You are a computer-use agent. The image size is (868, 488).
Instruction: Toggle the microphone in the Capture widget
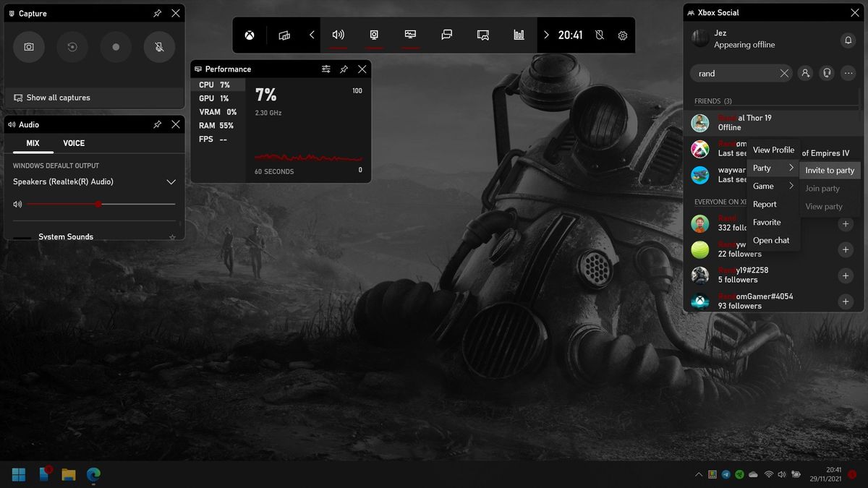[159, 47]
